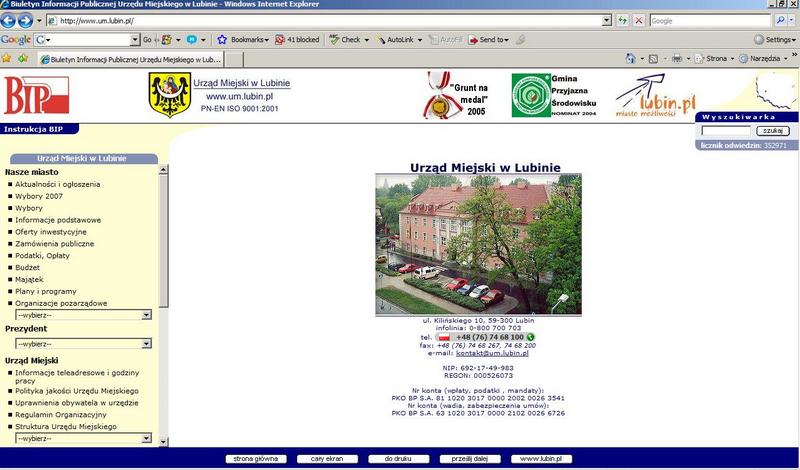Open the address bar history dropdown

pos(606,21)
